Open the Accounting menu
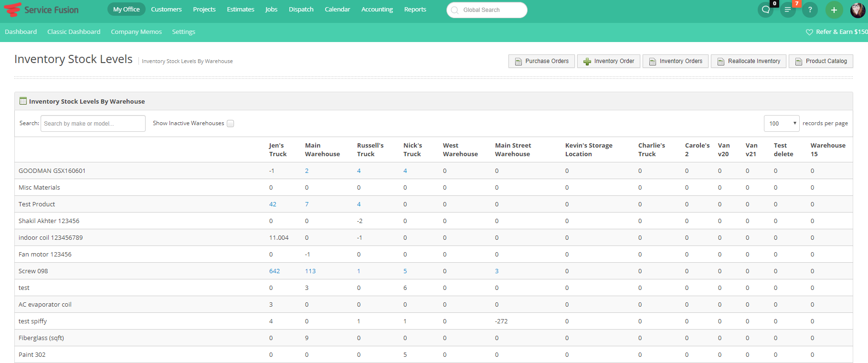Viewport: 868px width, 363px height. pos(377,9)
